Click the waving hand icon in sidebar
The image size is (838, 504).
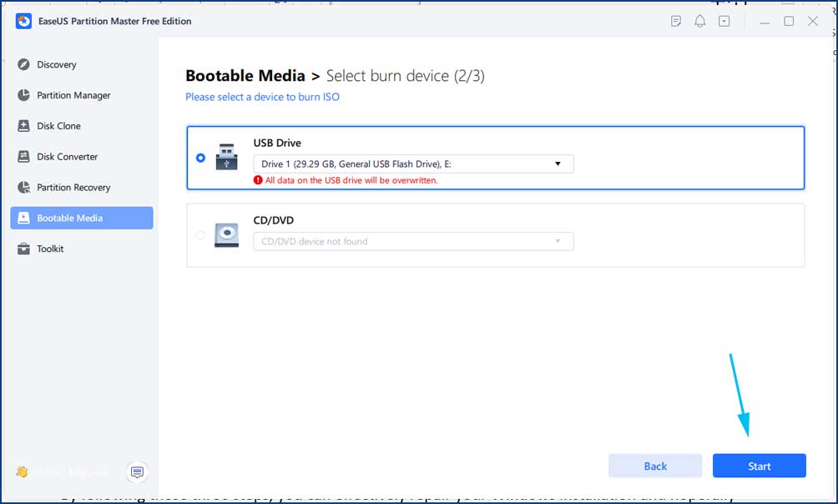(x=22, y=472)
